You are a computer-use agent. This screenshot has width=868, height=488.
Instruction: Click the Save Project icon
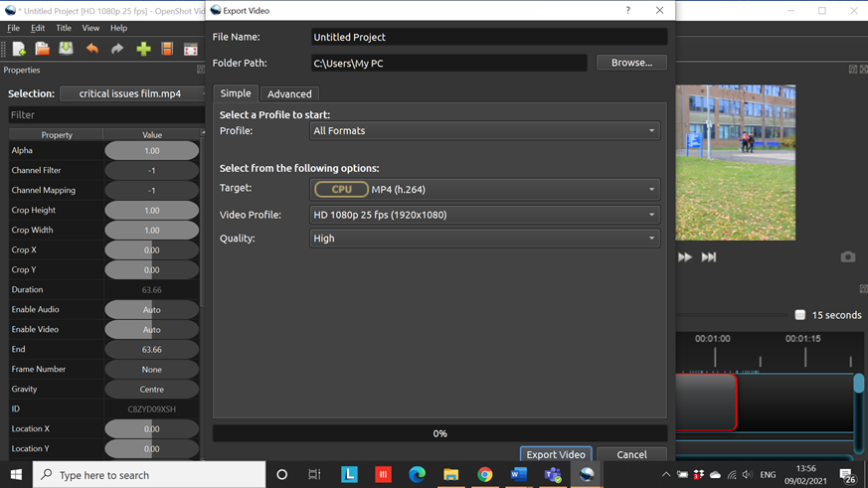point(66,49)
